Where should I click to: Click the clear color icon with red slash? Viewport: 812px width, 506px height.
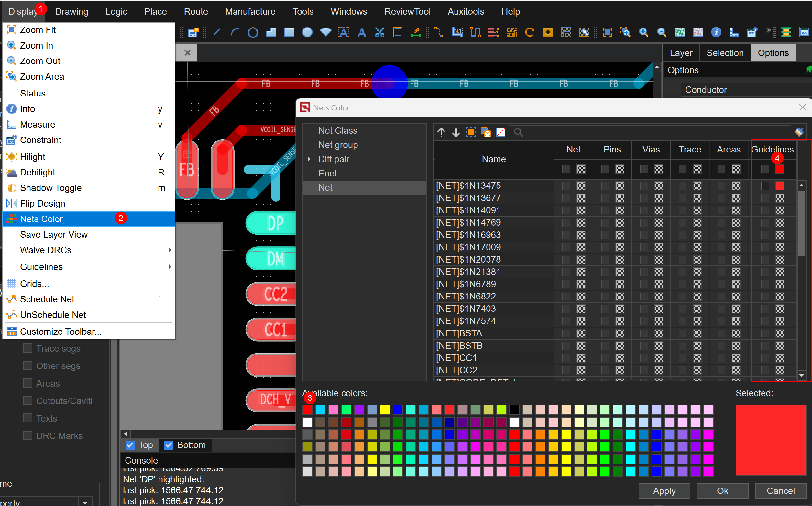click(x=501, y=132)
